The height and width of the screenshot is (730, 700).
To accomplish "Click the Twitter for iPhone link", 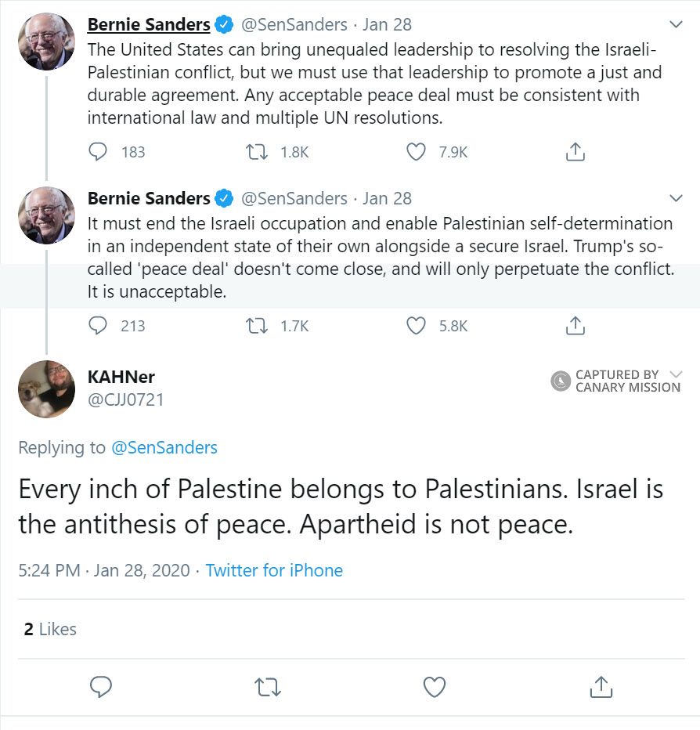I will coord(274,570).
